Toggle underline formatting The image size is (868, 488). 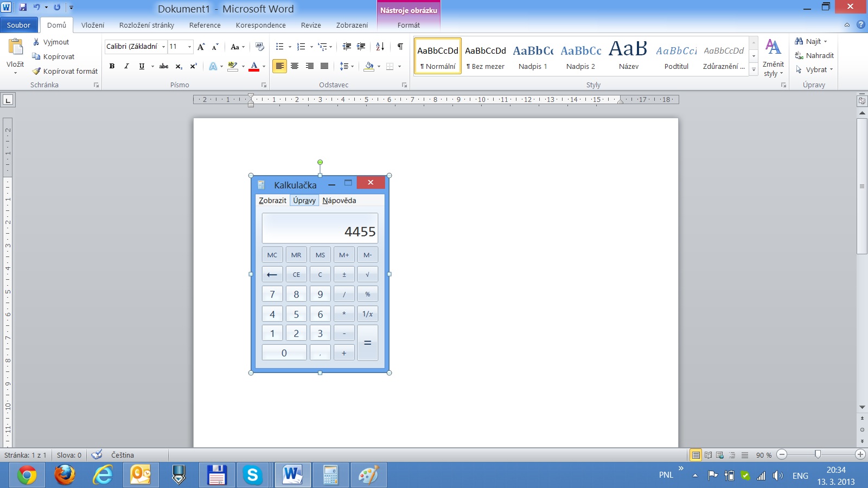pos(142,66)
